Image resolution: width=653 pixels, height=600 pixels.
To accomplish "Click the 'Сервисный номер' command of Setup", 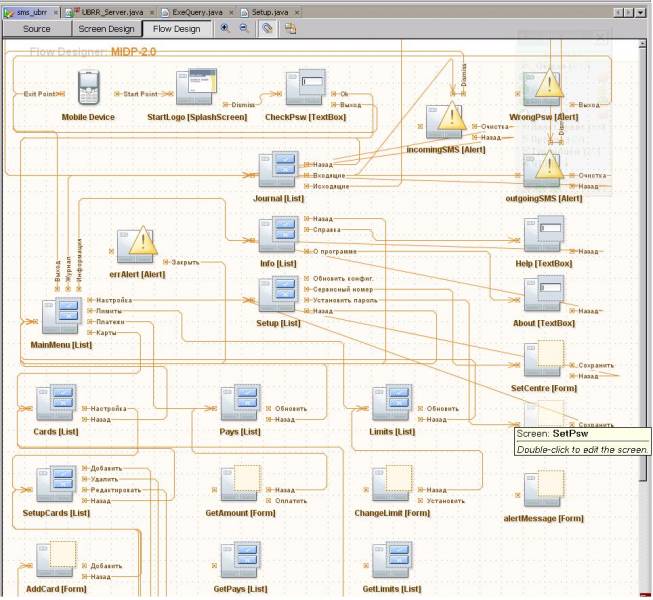I will (x=343, y=289).
